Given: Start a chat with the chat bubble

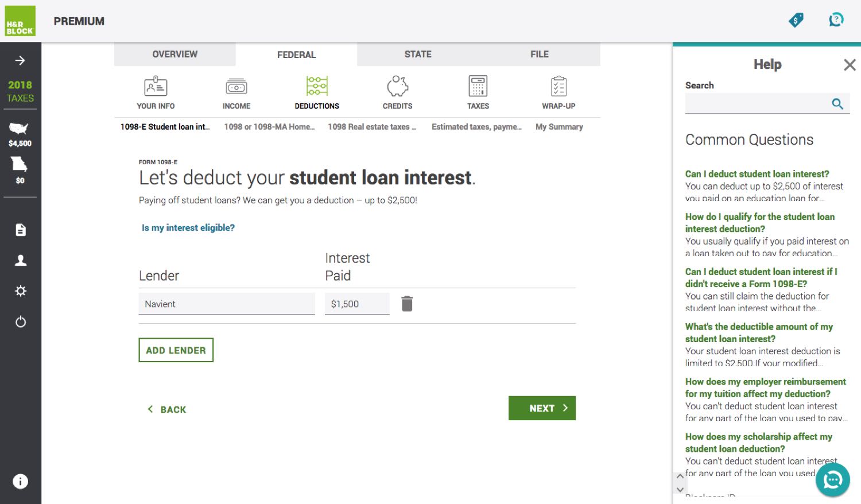Looking at the screenshot, I should (x=832, y=479).
